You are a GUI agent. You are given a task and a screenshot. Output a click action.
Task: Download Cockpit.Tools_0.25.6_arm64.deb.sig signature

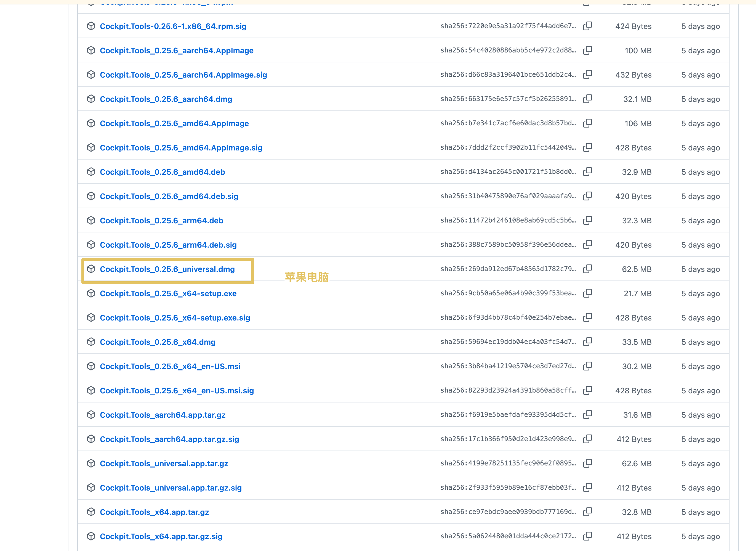coord(168,245)
